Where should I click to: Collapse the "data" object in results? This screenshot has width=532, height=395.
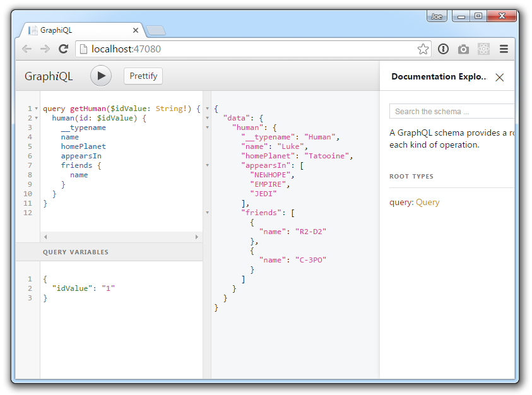207,118
